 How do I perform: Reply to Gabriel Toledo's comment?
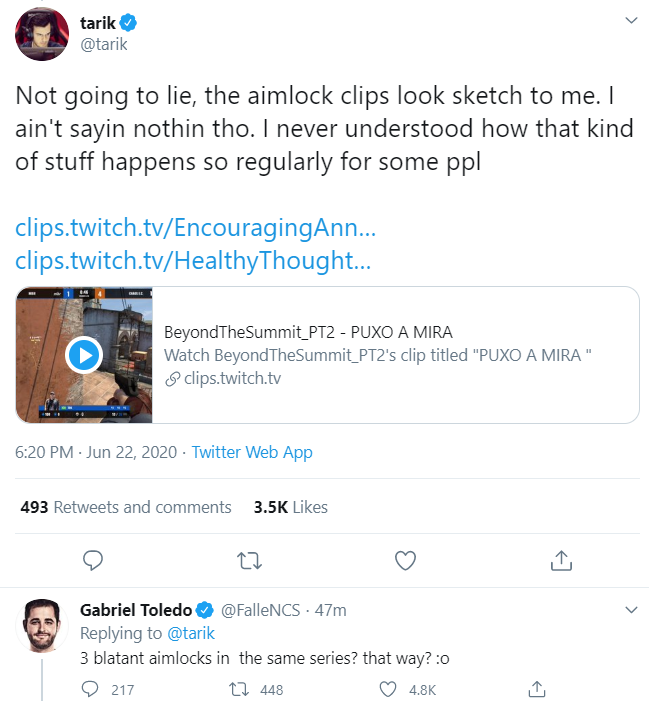[x=91, y=689]
